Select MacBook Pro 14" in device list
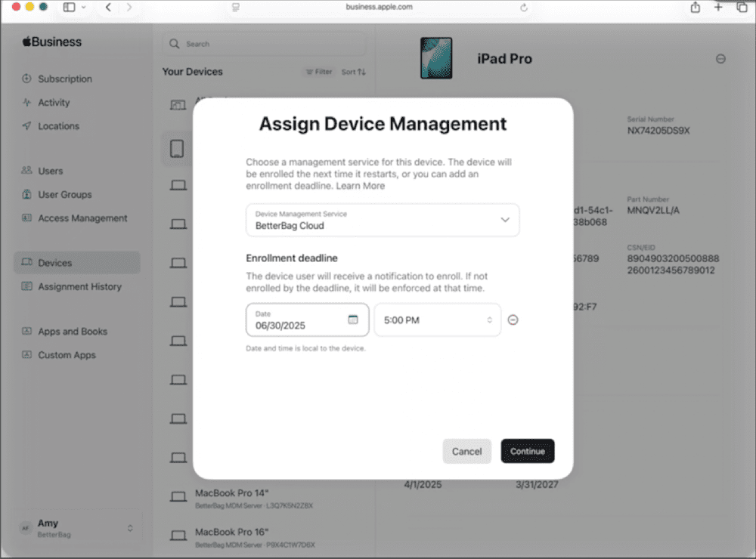The image size is (756, 559). (x=264, y=499)
